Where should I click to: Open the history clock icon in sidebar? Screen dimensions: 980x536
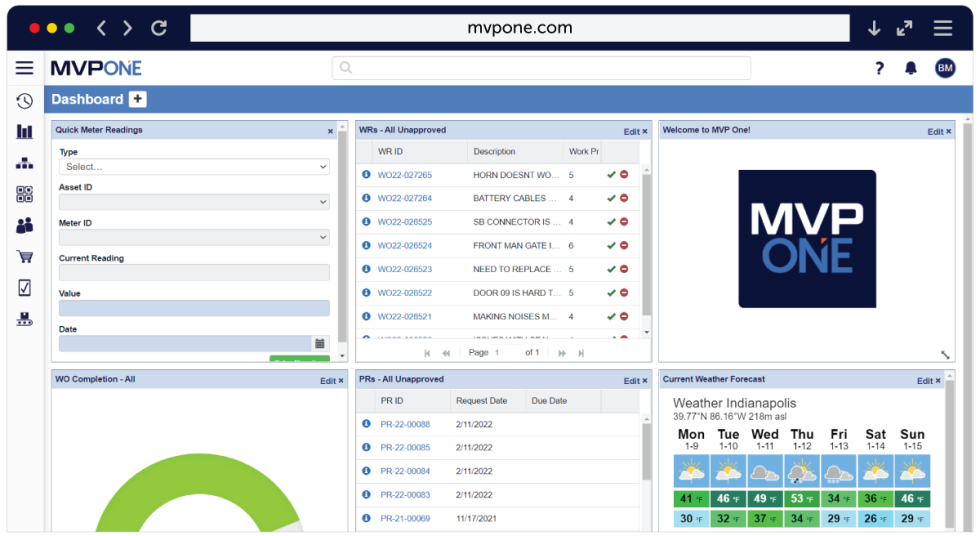(25, 101)
